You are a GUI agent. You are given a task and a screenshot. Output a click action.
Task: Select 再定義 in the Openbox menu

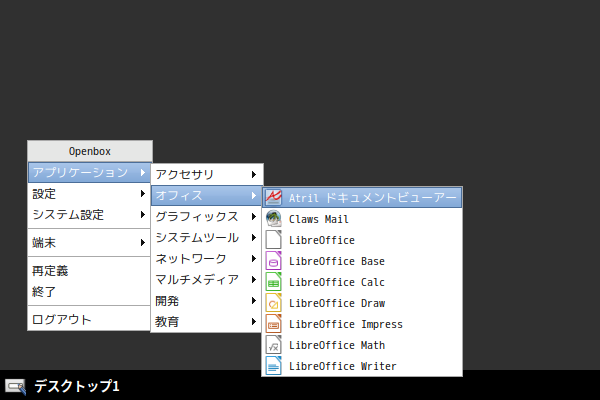89,271
